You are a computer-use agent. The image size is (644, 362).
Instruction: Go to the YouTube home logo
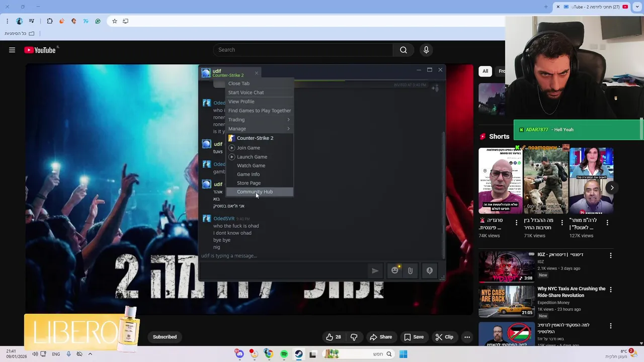click(x=40, y=50)
